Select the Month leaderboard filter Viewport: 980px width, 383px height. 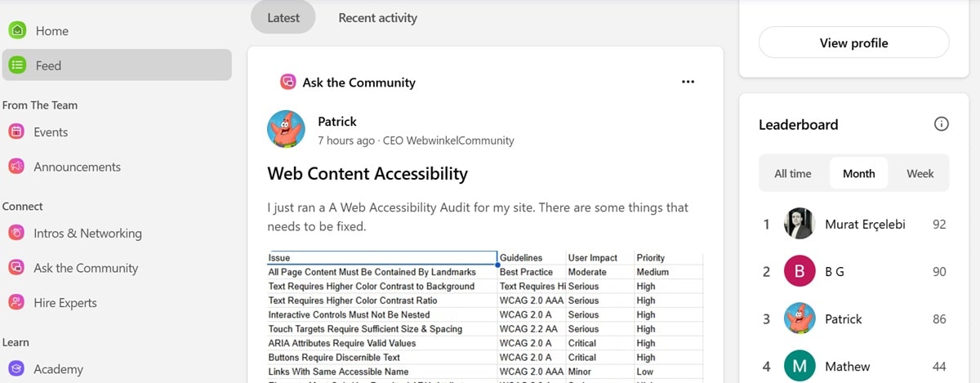click(x=858, y=173)
